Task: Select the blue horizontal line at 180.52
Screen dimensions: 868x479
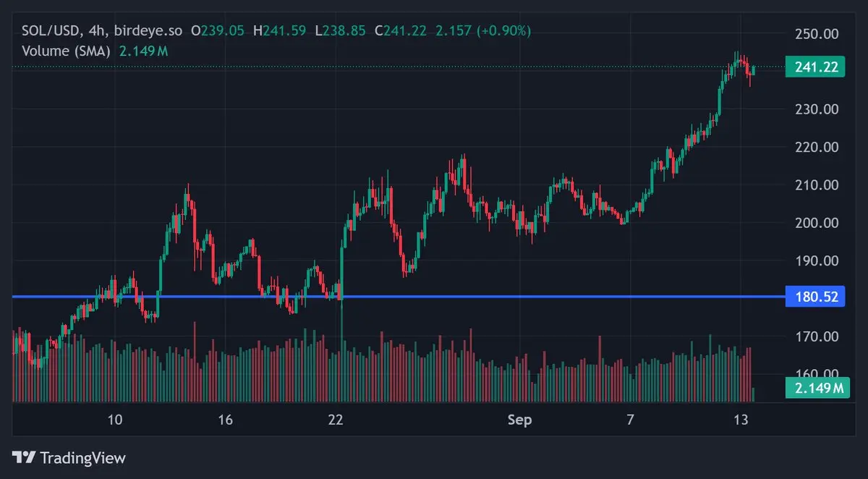Action: coord(398,296)
